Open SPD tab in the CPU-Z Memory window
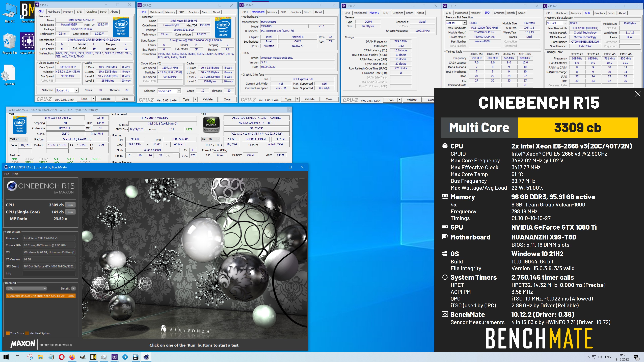Viewport: 644px width, 362px height. (x=386, y=13)
